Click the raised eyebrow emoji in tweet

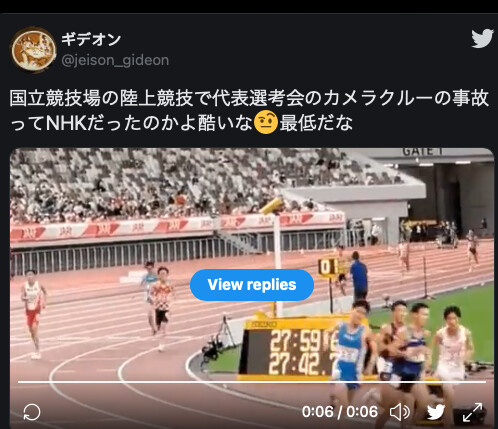tap(266, 123)
